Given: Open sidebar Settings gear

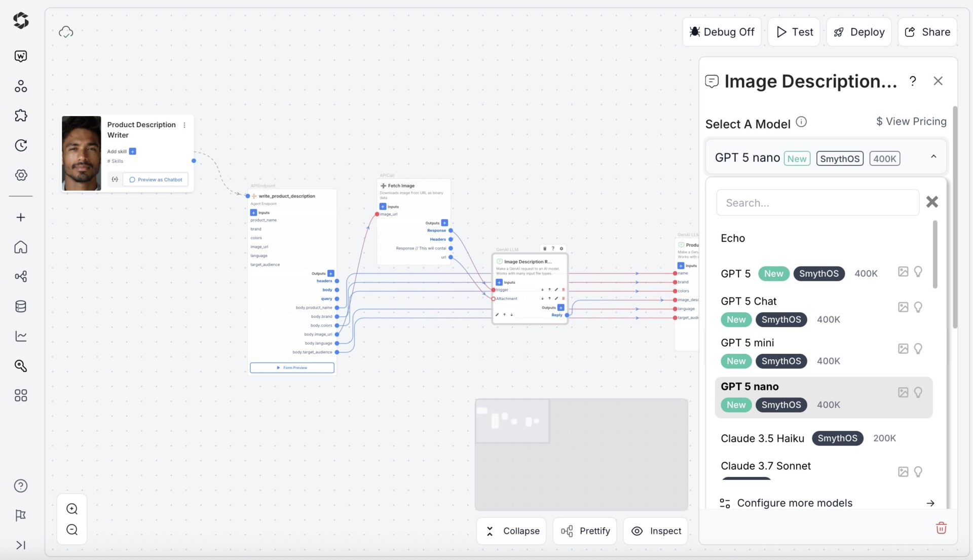Looking at the screenshot, I should point(21,175).
